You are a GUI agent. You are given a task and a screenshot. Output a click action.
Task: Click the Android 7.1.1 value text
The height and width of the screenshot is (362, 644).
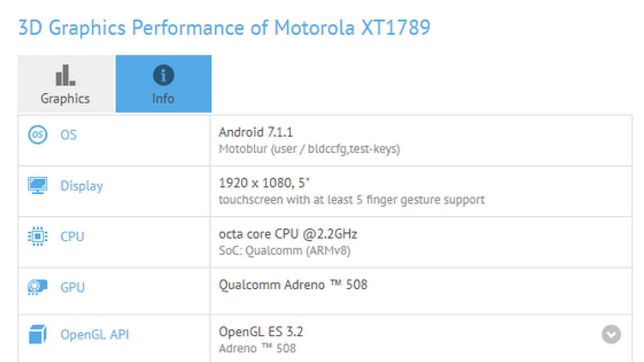pyautogui.click(x=256, y=132)
